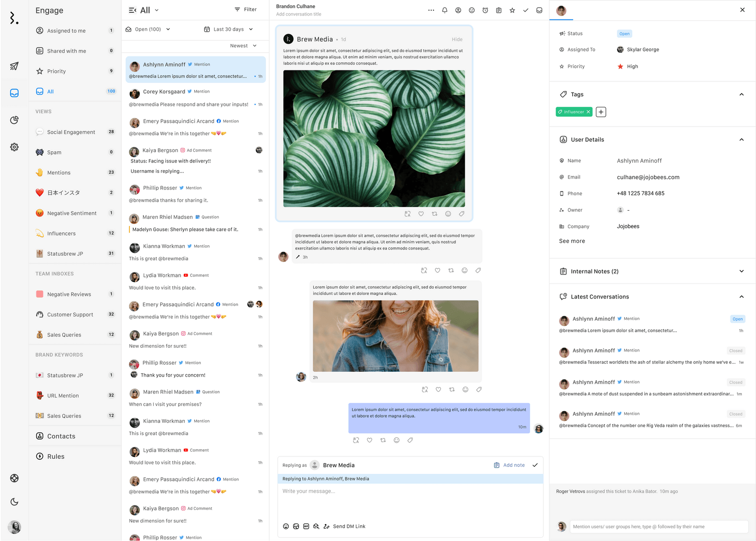This screenshot has width=756, height=541.
Task: Open the snooze alarm clock icon
Action: [485, 10]
